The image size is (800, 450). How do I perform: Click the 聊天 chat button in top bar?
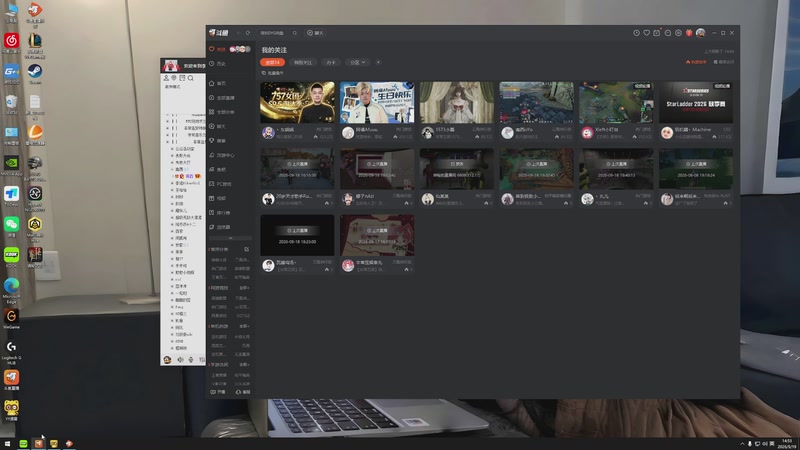[315, 33]
